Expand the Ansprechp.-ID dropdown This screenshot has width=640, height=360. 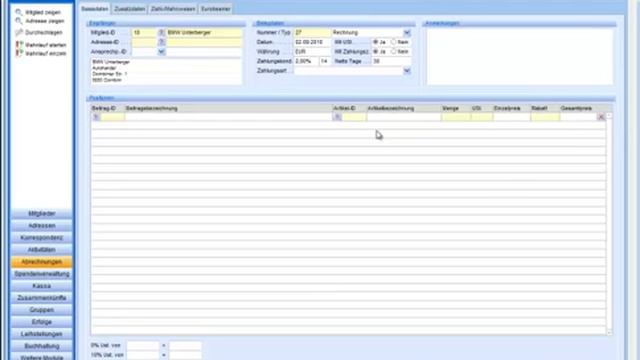(161, 52)
